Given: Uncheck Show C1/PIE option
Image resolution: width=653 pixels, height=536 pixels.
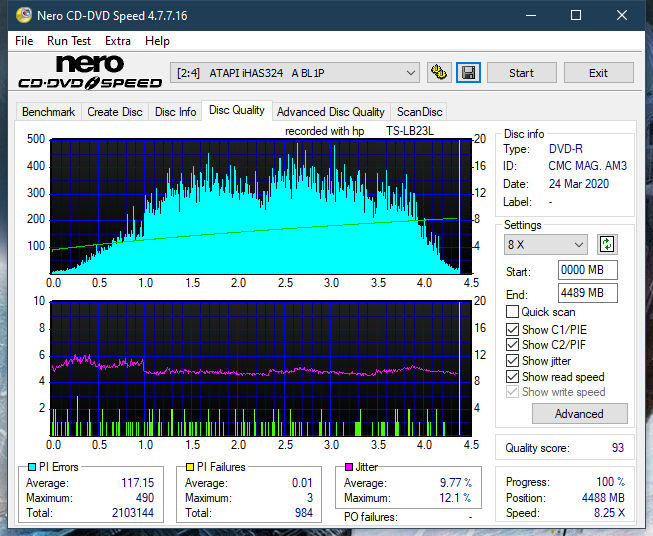Looking at the screenshot, I should [512, 329].
